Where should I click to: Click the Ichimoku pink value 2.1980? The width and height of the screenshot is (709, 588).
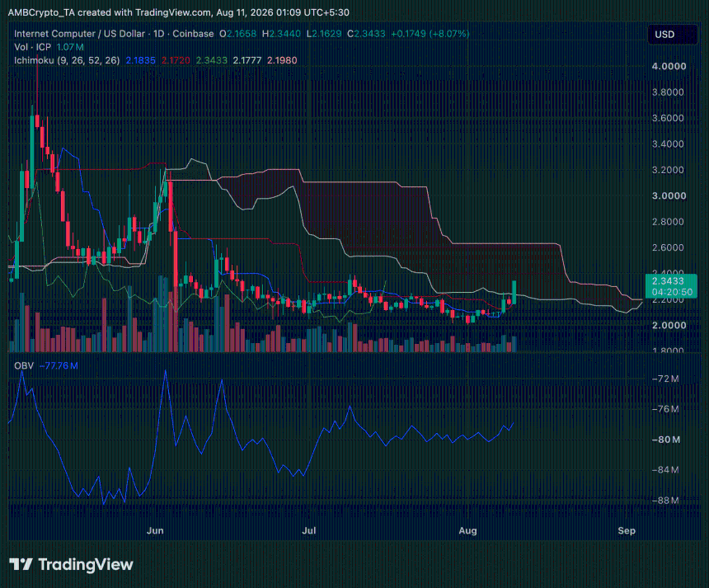point(282,60)
